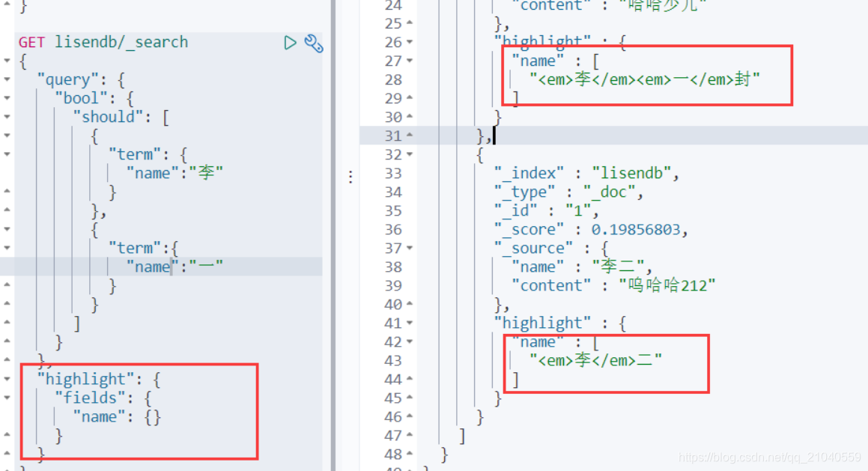Viewport: 868px width, 471px height.
Task: Click line number 33 in response gutter
Action: click(x=393, y=173)
